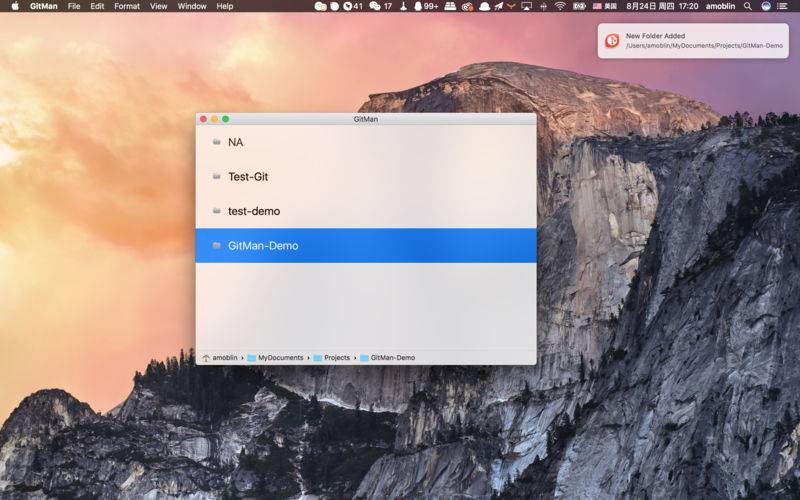Open Spotlight search magnifier
800x500 pixels.
tap(747, 6)
